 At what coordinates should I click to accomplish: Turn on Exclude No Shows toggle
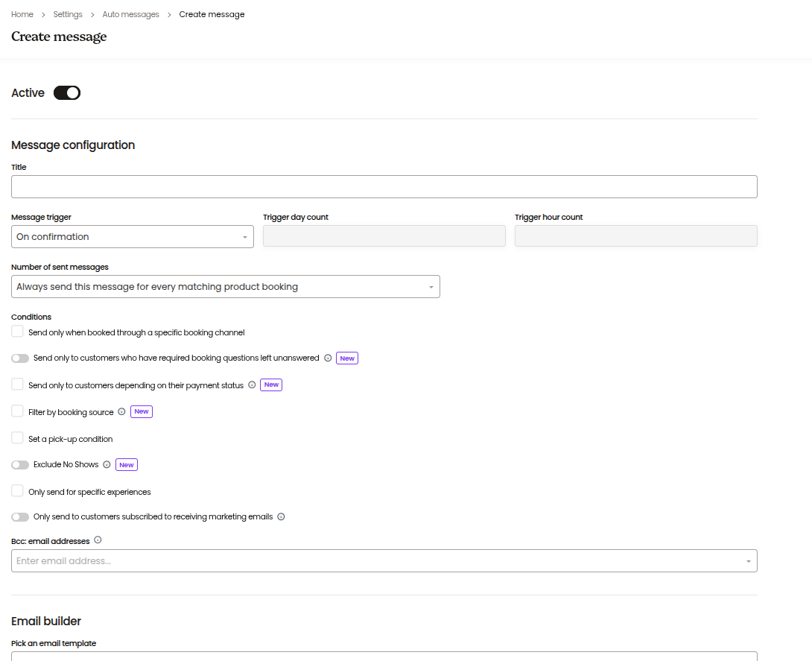pyautogui.click(x=20, y=465)
